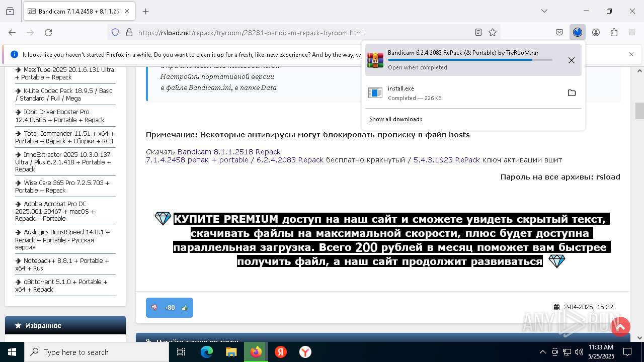Image resolution: width=644 pixels, height=362 pixels.
Task: Click the taskbar search box
Action: [x=97, y=352]
